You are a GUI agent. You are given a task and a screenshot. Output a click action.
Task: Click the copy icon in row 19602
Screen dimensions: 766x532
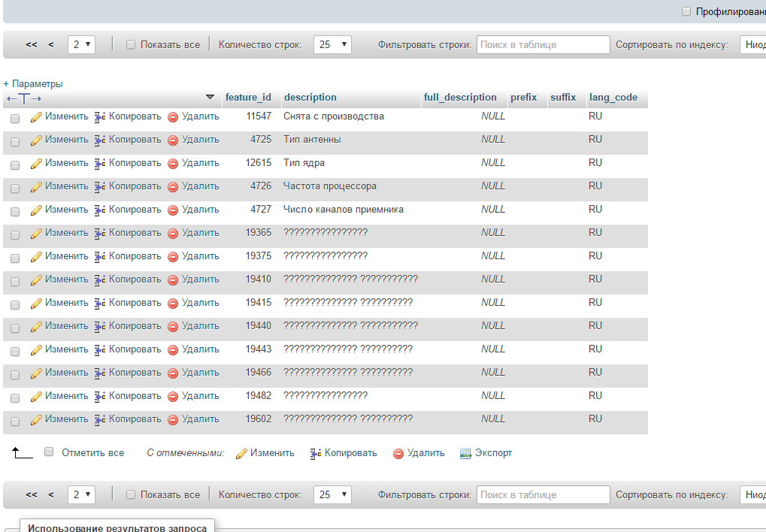(x=100, y=420)
